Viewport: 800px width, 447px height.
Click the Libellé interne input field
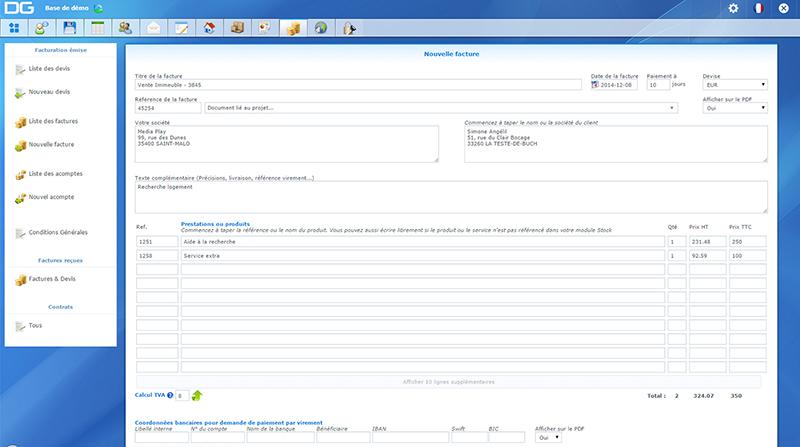(162, 438)
